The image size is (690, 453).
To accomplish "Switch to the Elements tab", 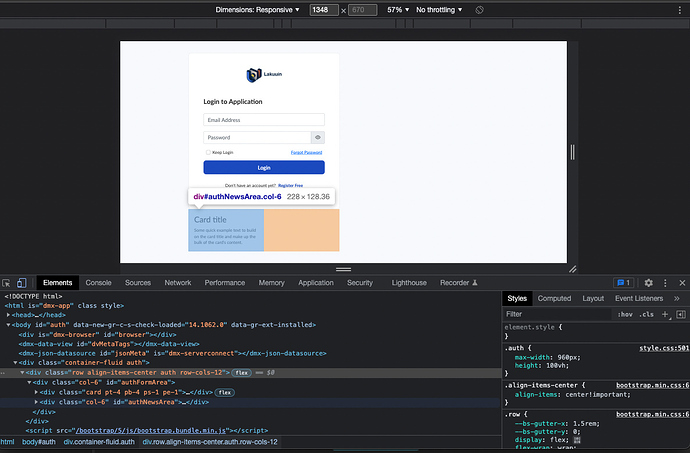I will pyautogui.click(x=58, y=283).
